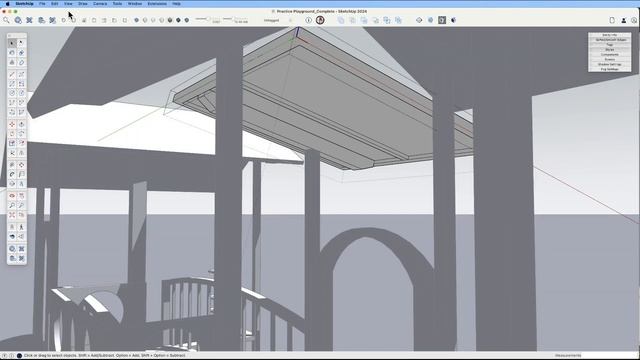Expand the Fog Settings panel

pos(609,69)
